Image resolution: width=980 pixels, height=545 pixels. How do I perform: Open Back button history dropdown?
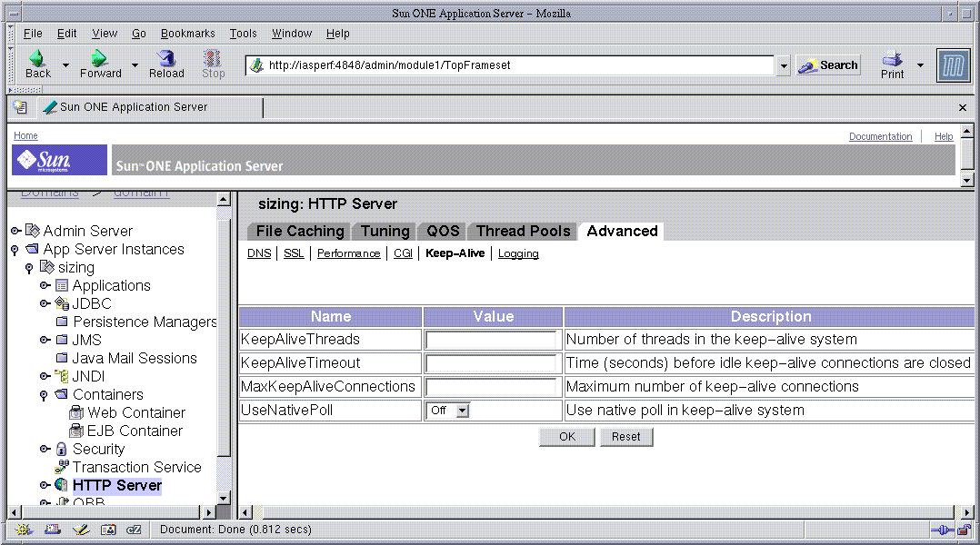point(65,64)
